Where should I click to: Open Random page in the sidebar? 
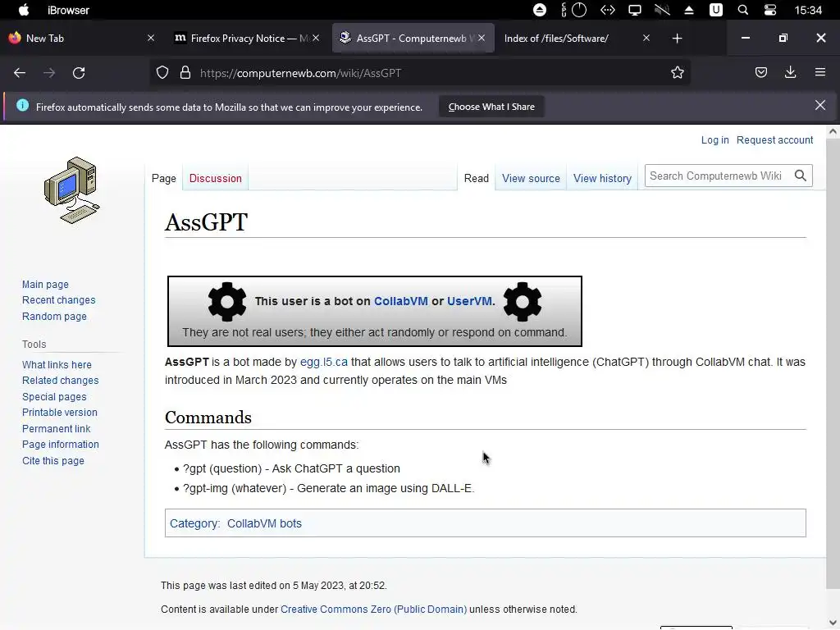(x=54, y=316)
